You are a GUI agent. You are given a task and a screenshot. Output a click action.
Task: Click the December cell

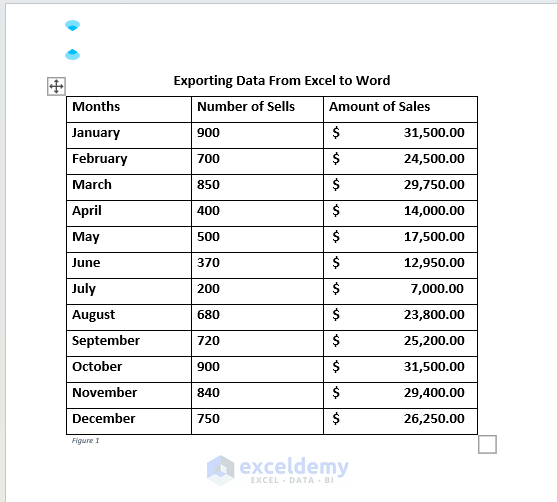(129, 421)
